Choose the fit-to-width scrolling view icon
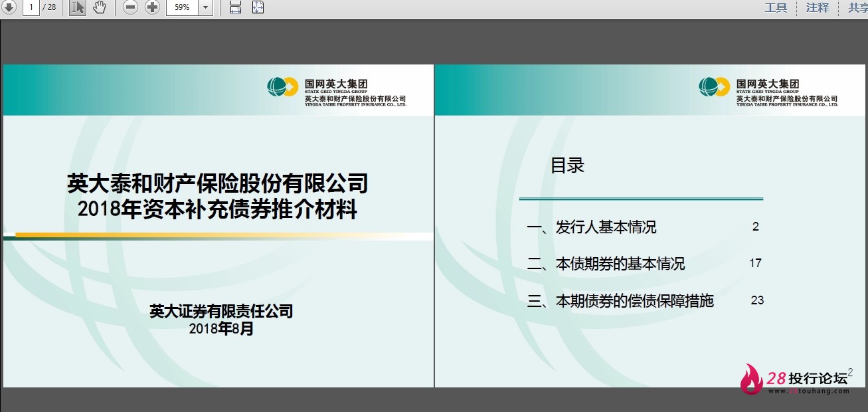 click(236, 7)
